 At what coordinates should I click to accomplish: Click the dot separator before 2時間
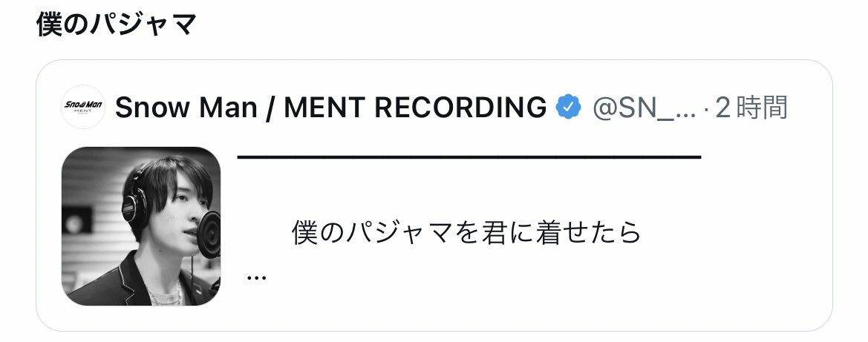point(706,108)
